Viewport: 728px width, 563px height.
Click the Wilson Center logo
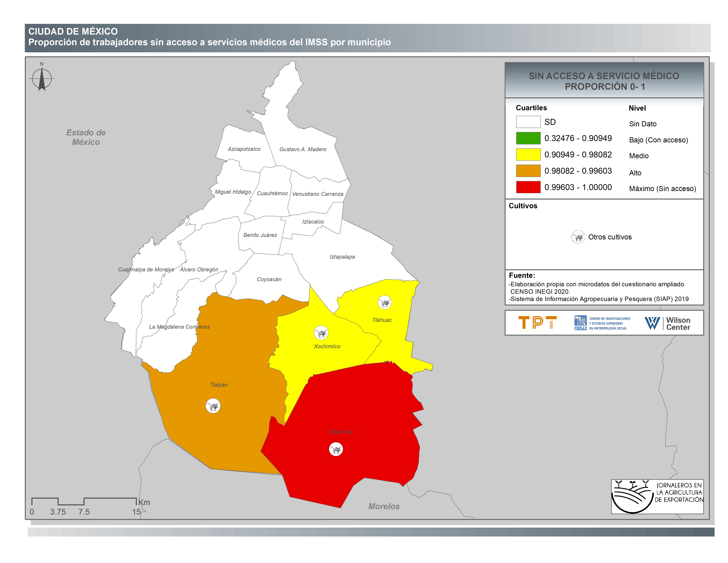click(667, 323)
